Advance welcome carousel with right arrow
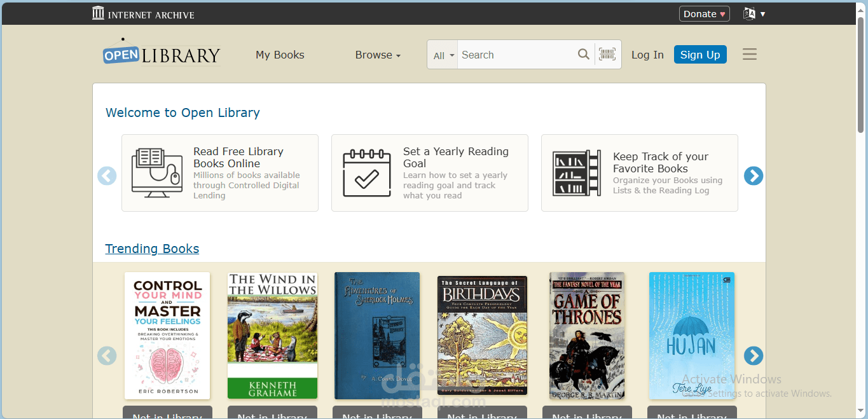The height and width of the screenshot is (419, 868). (x=753, y=176)
